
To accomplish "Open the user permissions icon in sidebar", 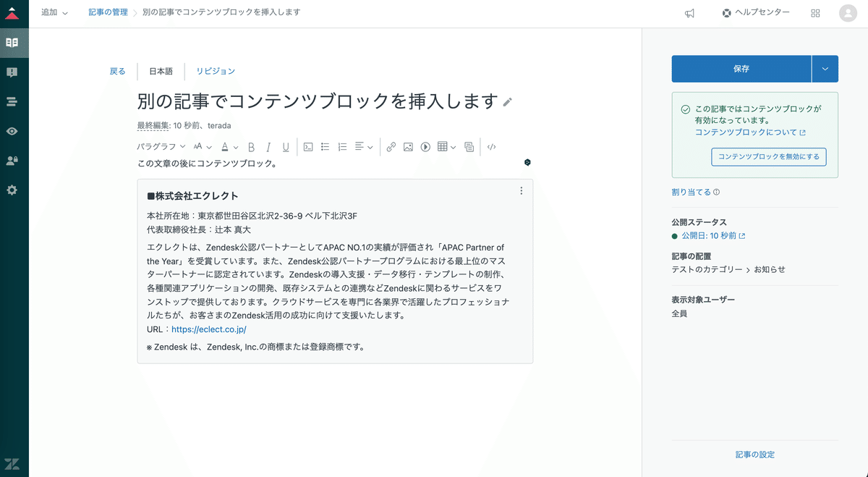I will coord(12,161).
